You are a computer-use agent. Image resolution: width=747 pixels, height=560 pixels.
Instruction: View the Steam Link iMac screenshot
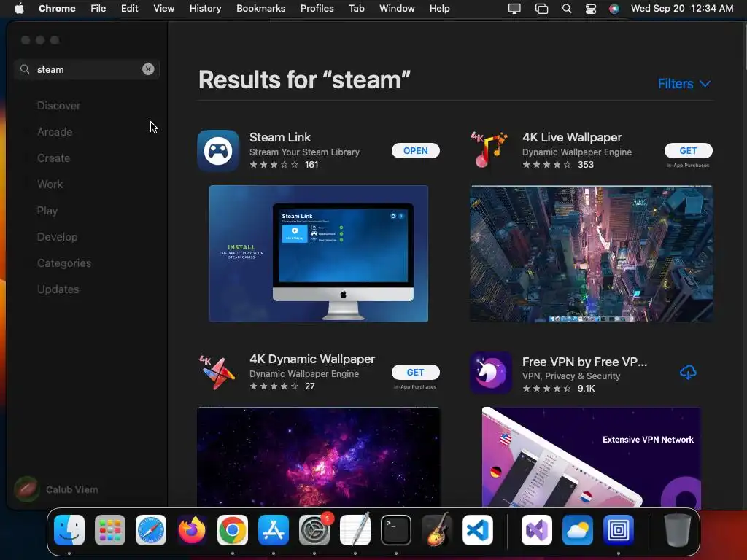pyautogui.click(x=319, y=254)
